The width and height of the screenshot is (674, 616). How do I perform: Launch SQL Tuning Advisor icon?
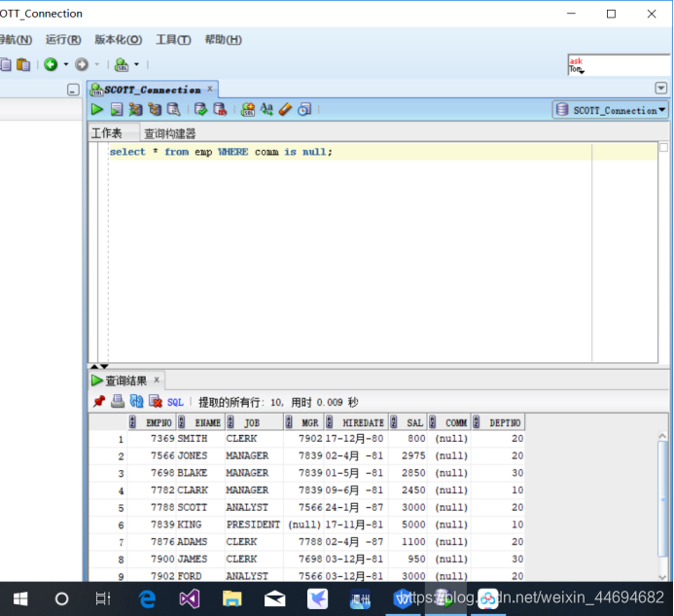[174, 109]
